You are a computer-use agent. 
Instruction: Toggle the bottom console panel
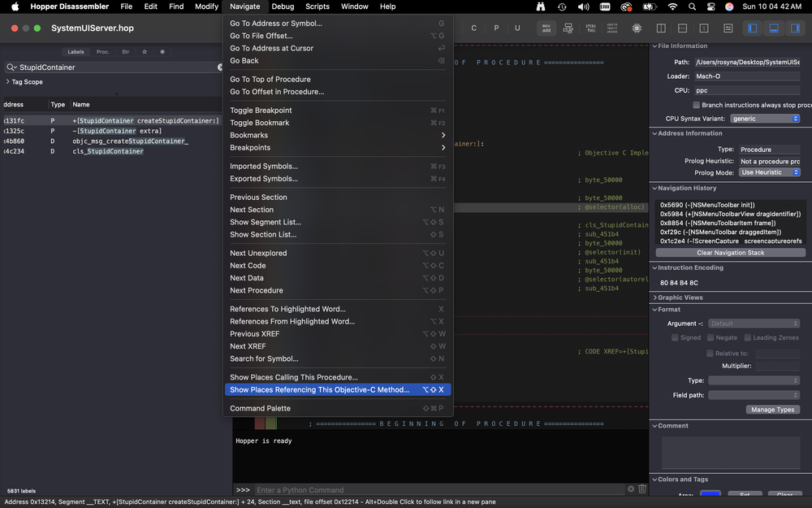(x=774, y=28)
